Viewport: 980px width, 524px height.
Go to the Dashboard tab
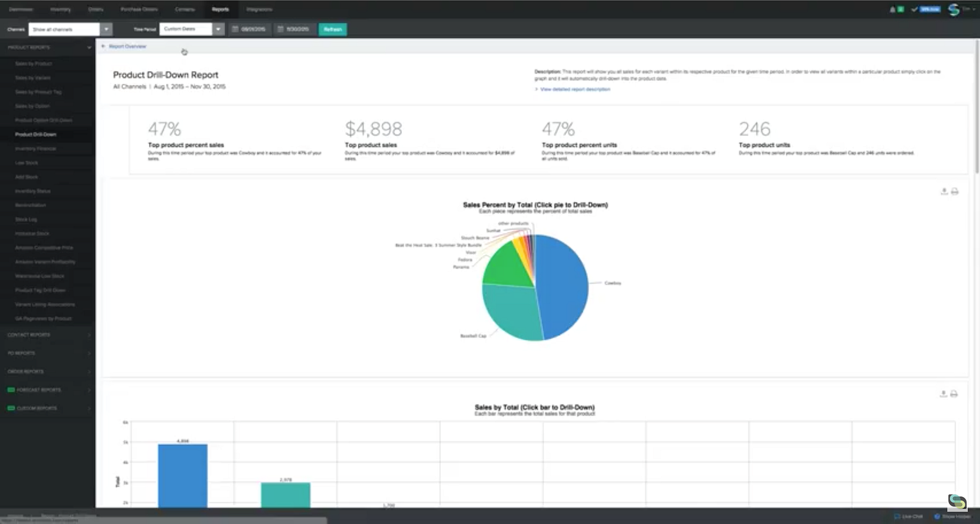[21, 9]
